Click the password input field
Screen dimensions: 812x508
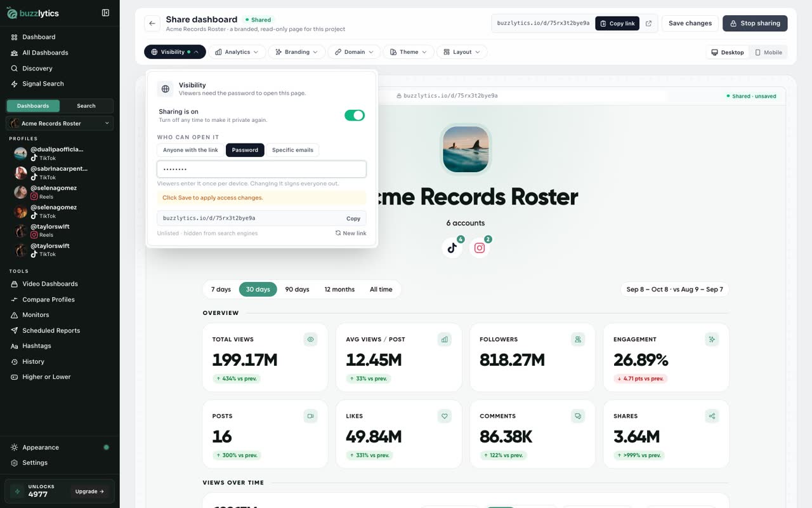click(261, 169)
